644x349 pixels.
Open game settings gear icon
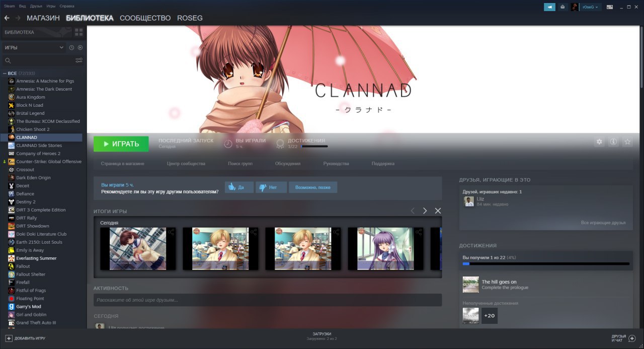point(599,142)
